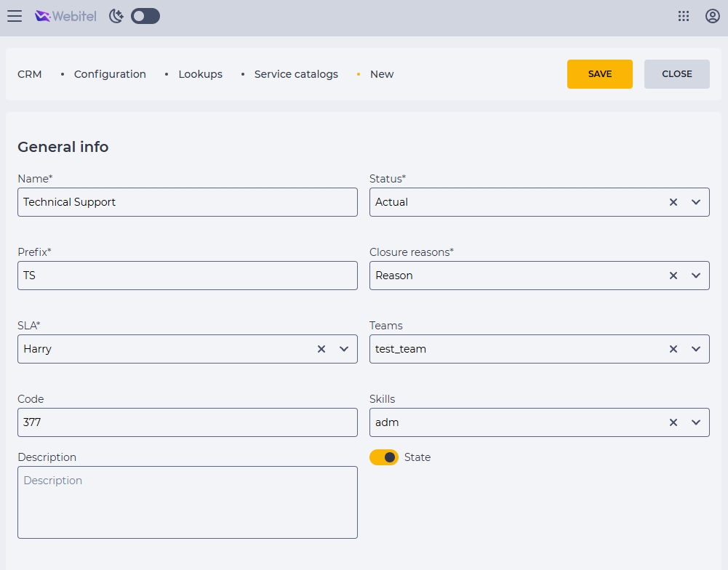This screenshot has height=570, width=728.
Task: Click the CLOSE button
Action: coord(677,74)
